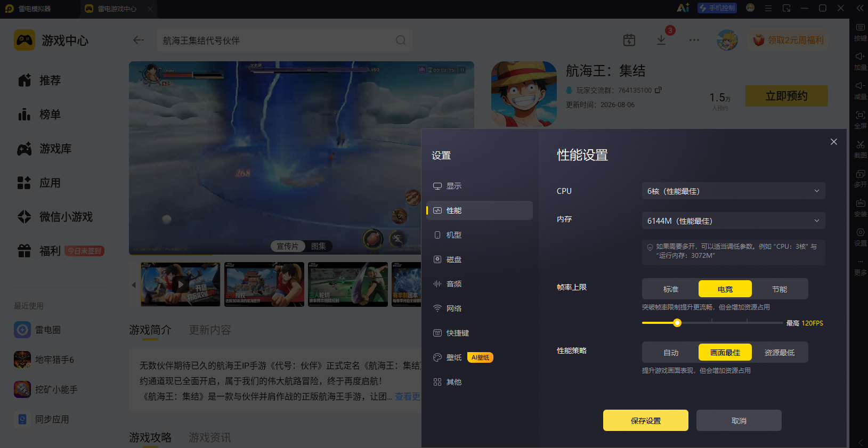Open the 按键 keymapping tool in right sidebar
Image resolution: width=868 pixels, height=448 pixels.
click(860, 32)
